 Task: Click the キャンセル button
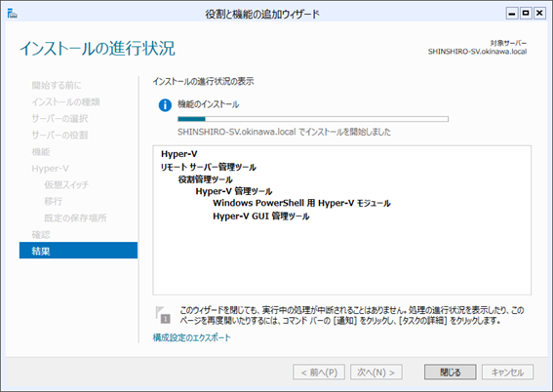[x=507, y=372]
